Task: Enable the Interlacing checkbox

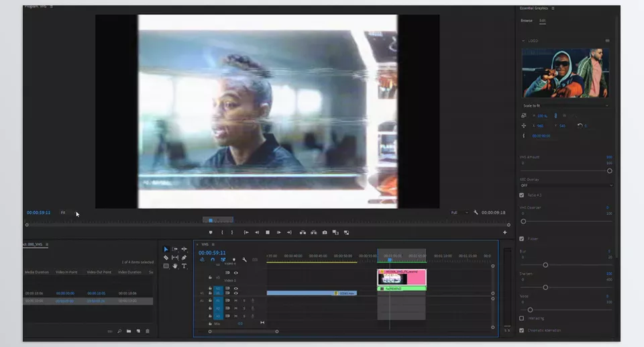Action: (522, 318)
